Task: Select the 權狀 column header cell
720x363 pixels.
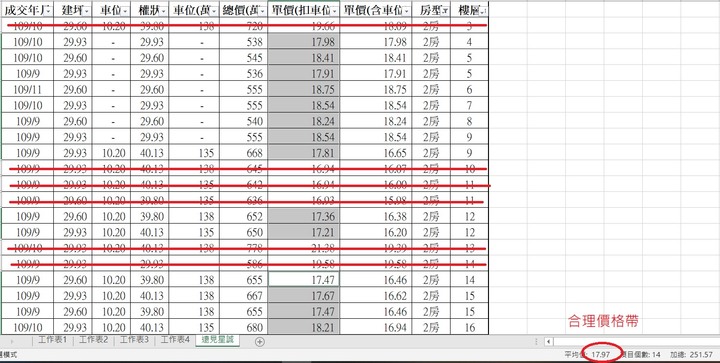Action: pos(149,11)
